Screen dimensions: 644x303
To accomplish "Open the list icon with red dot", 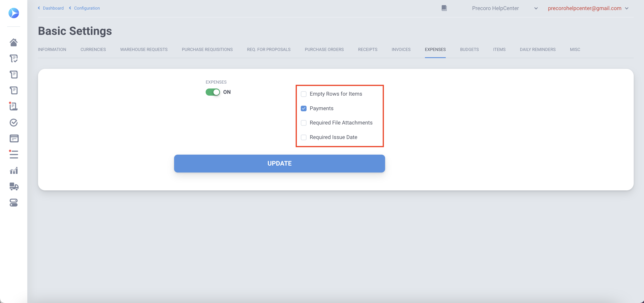I will 13,154.
